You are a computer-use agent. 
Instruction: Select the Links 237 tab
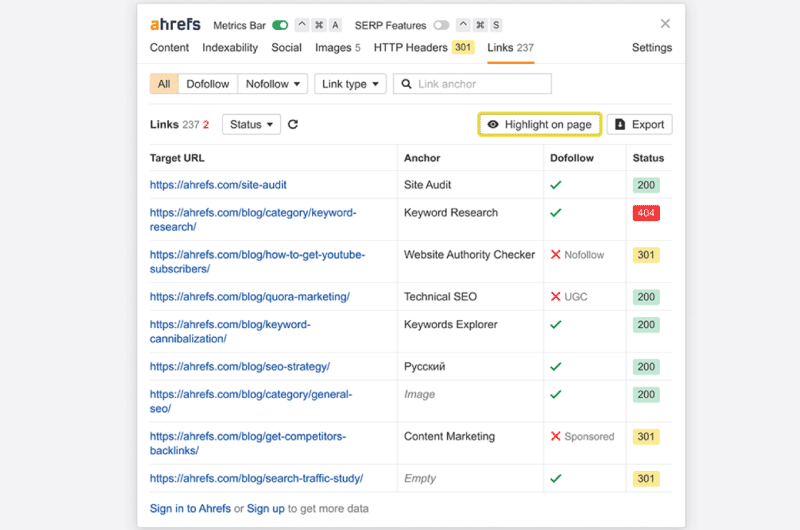(x=510, y=47)
